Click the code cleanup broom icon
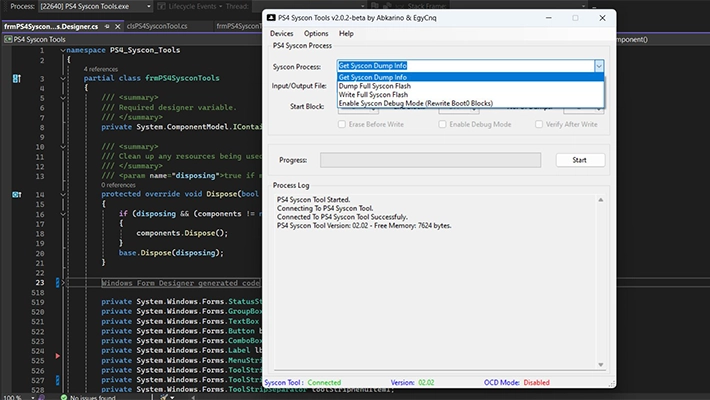 click(x=163, y=397)
